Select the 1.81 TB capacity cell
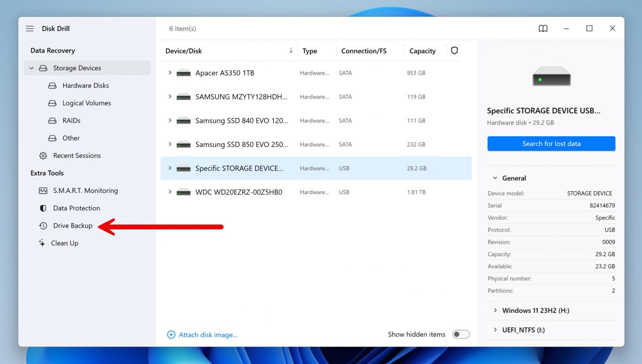Viewport: 642px width, 364px height. (x=416, y=192)
